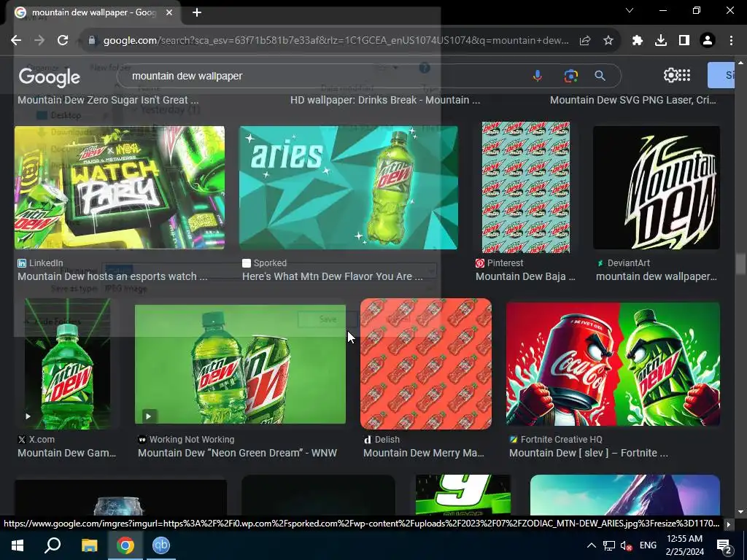
Task: Open 'Mountain Dew Baja' Pinterest link
Action: (525, 276)
